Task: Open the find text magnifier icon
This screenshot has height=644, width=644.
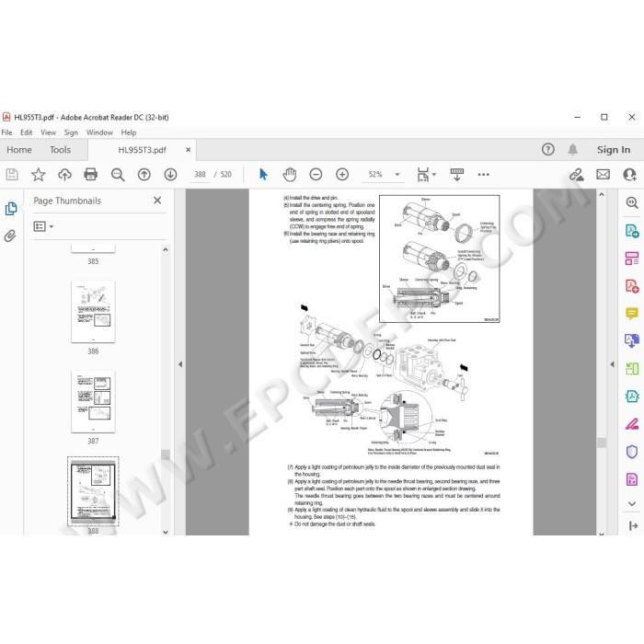Action: (x=118, y=175)
